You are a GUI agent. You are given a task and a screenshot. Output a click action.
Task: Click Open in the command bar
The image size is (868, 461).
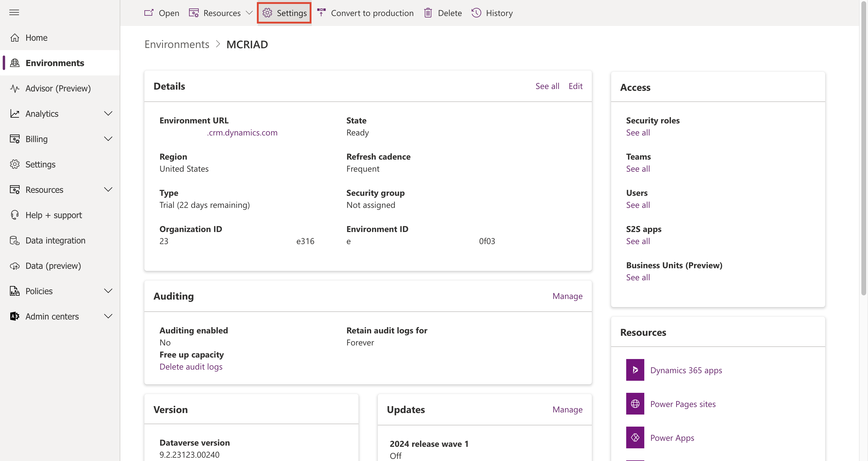[x=169, y=13]
